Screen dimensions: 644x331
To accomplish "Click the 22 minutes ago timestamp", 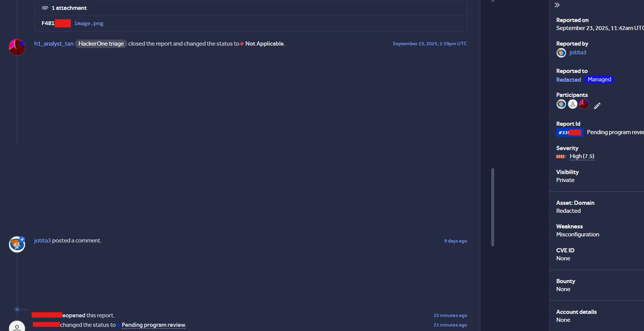I will pos(450,315).
